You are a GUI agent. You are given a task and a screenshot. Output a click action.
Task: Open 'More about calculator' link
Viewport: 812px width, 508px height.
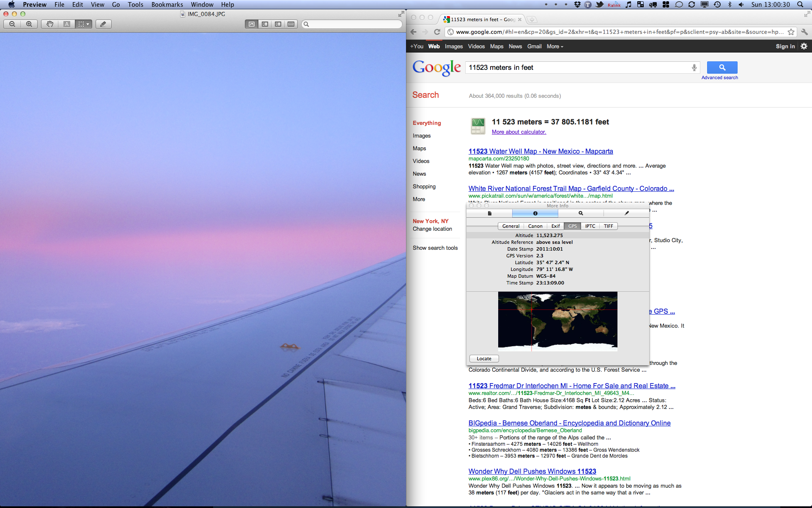(519, 132)
